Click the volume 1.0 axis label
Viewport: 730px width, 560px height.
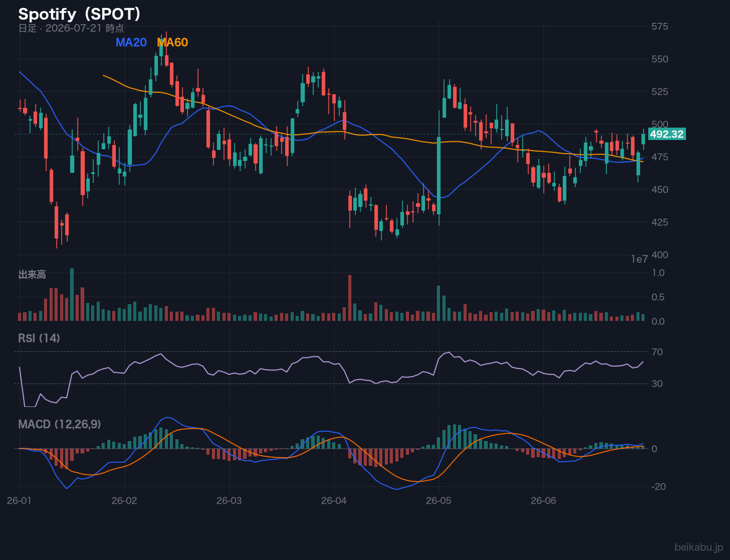click(658, 273)
